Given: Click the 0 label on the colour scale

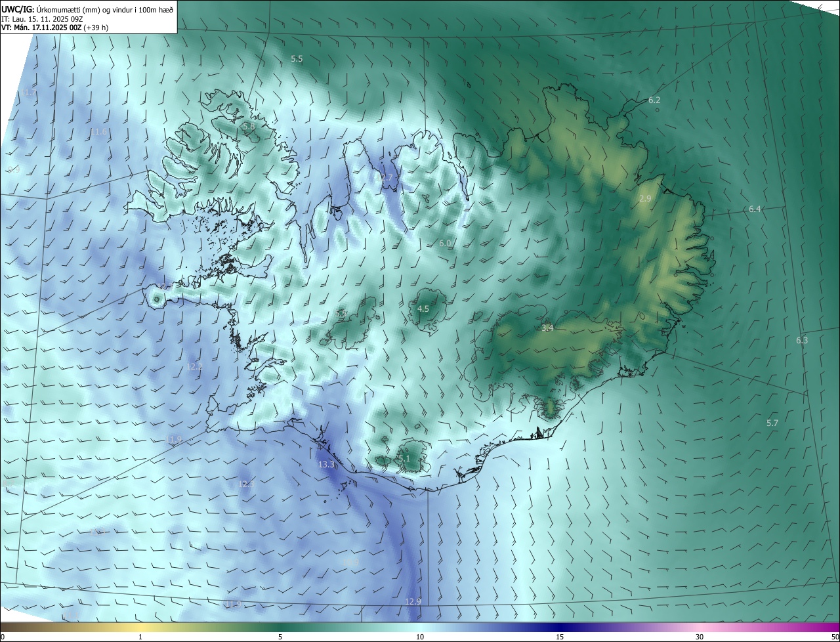Looking at the screenshot, I should (3, 637).
